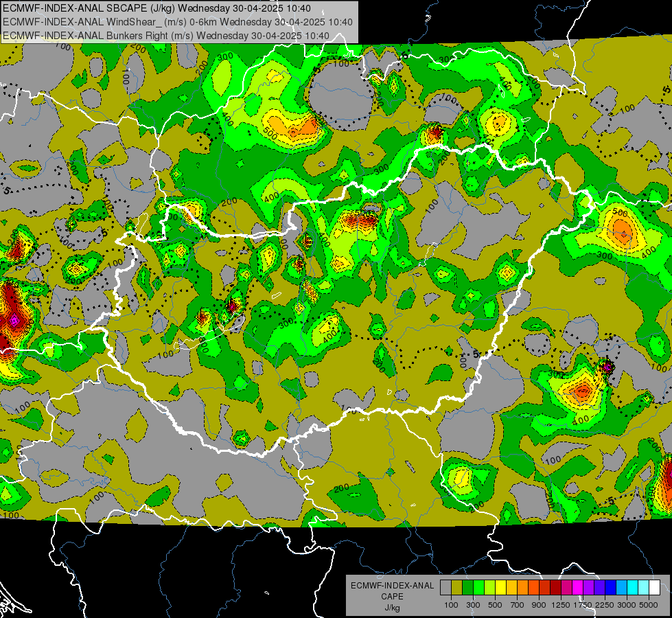This screenshot has height=618, width=672.
Task: Click the legend value 900
Action: tap(539, 605)
